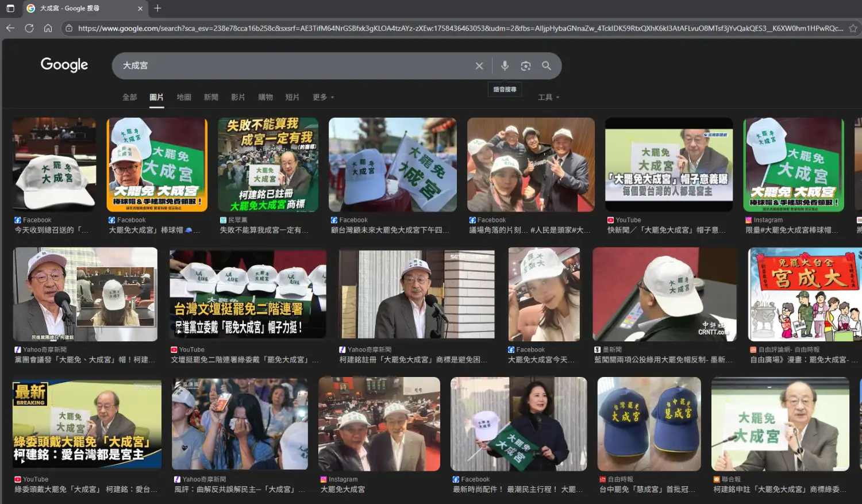Open Facebook selfie 大罷免大成宮今天

[x=544, y=294]
